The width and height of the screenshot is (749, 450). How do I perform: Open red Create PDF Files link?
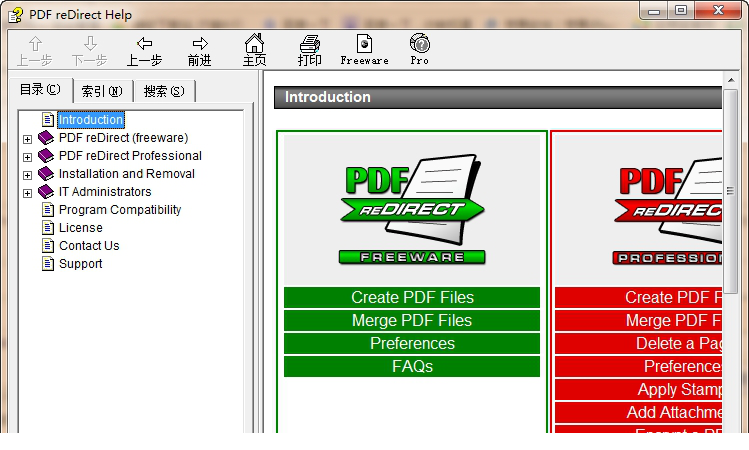(x=638, y=297)
